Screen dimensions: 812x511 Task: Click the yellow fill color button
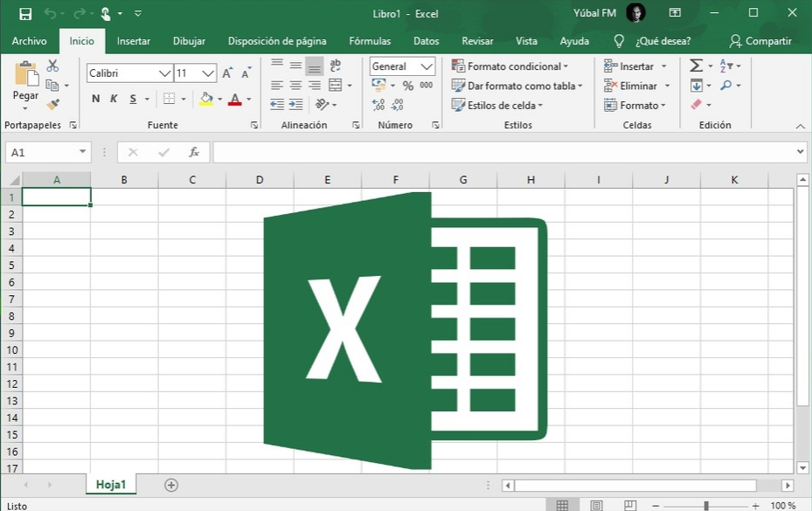[x=206, y=99]
